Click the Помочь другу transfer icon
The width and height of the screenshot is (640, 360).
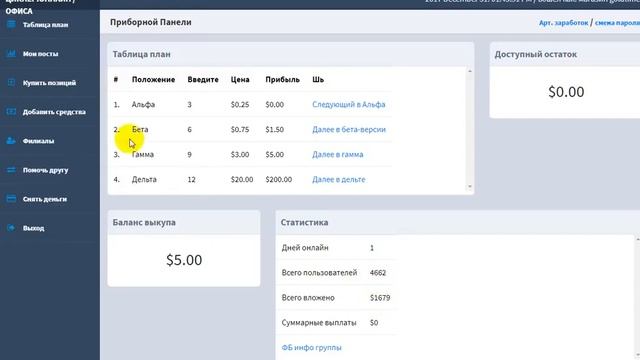pyautogui.click(x=11, y=170)
